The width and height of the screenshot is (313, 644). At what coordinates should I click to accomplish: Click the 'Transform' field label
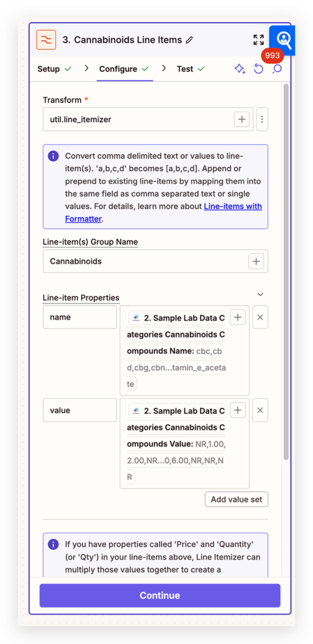(x=62, y=100)
